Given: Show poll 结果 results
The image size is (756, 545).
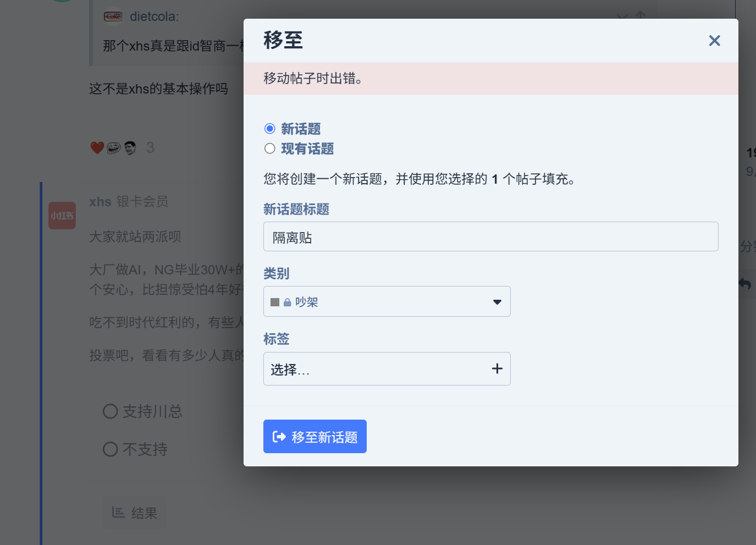Looking at the screenshot, I should point(135,513).
